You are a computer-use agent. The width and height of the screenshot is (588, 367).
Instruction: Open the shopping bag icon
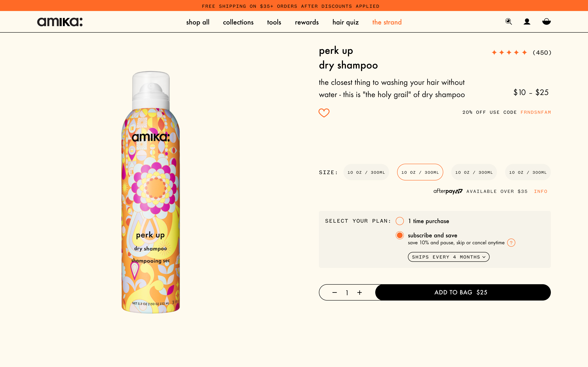click(x=546, y=22)
